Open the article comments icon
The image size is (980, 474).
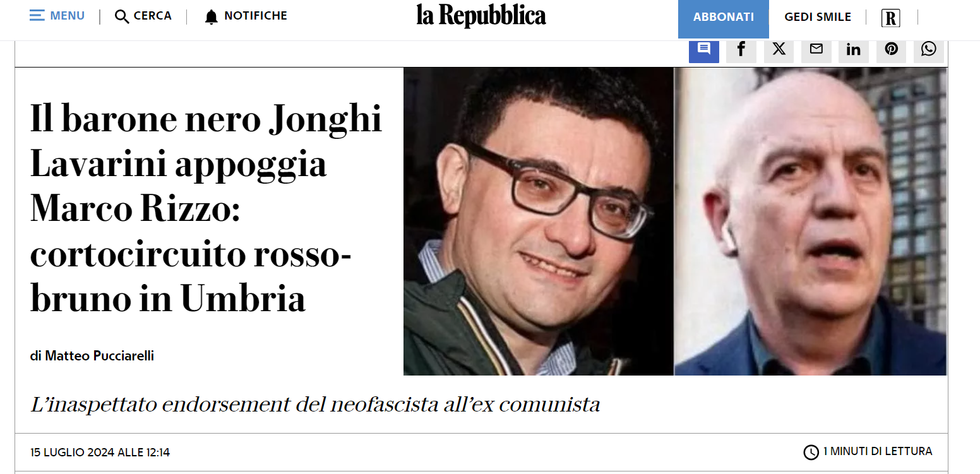point(704,50)
